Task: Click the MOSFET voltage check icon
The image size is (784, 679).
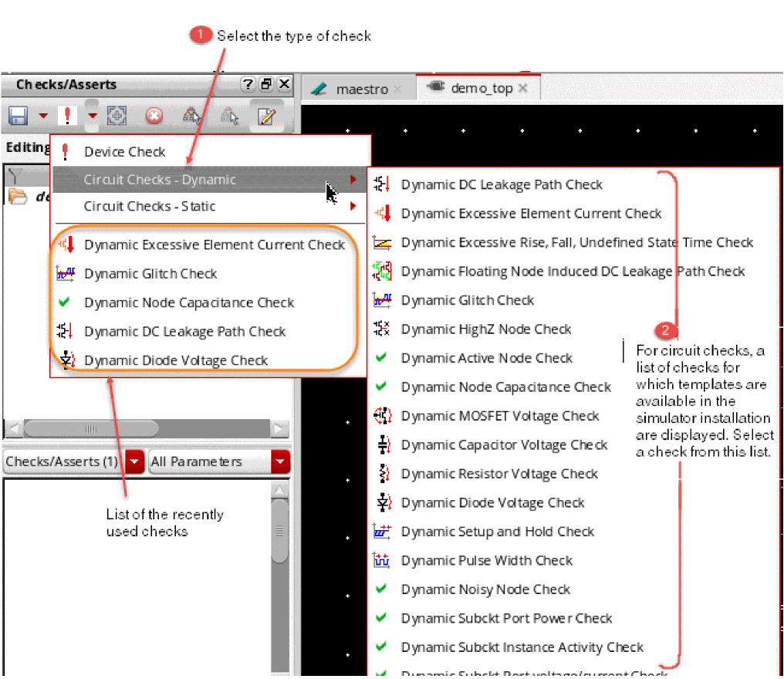Action: pos(383,415)
